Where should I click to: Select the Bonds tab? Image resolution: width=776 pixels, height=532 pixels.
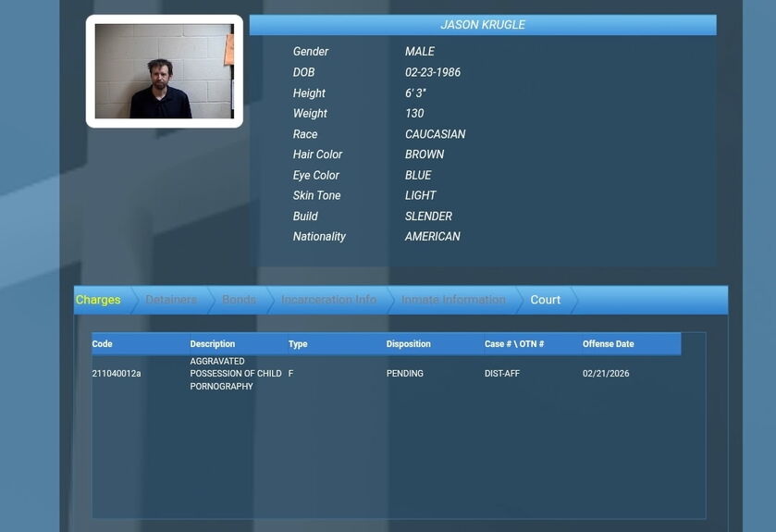coord(239,300)
